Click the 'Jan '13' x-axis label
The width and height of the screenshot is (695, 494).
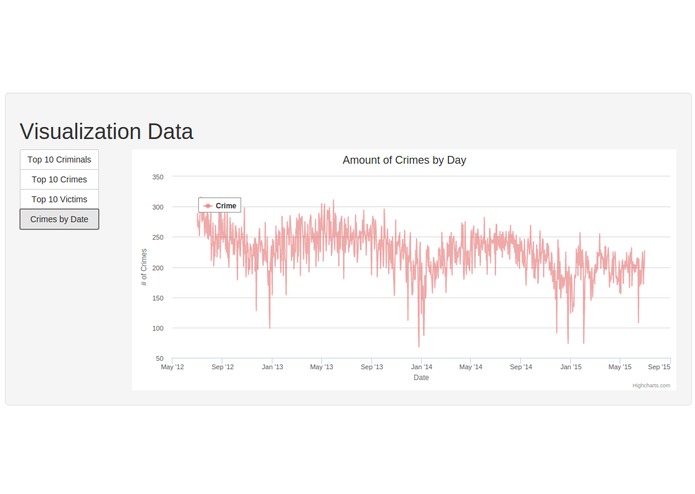point(272,367)
